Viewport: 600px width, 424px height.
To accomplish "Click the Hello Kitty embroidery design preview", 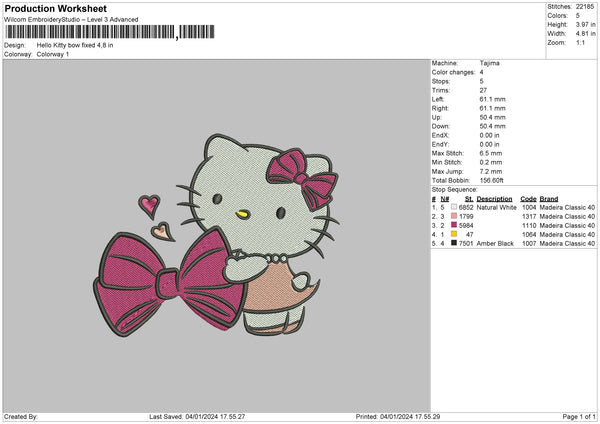I will point(215,235).
